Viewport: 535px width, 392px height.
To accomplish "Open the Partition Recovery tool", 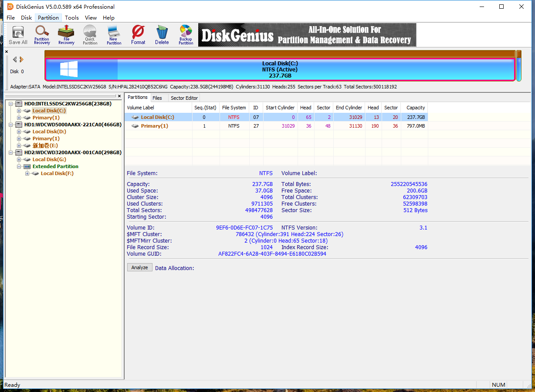I will 42,35.
